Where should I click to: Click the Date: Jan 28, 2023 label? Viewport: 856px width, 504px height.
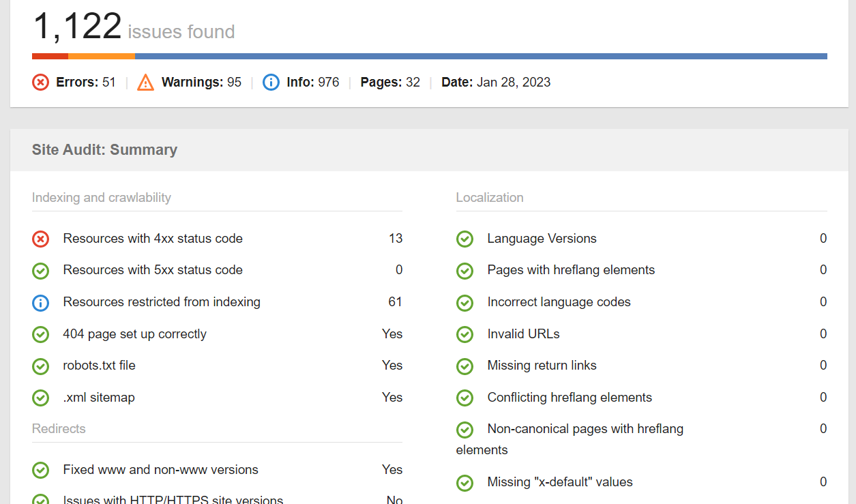tap(496, 83)
